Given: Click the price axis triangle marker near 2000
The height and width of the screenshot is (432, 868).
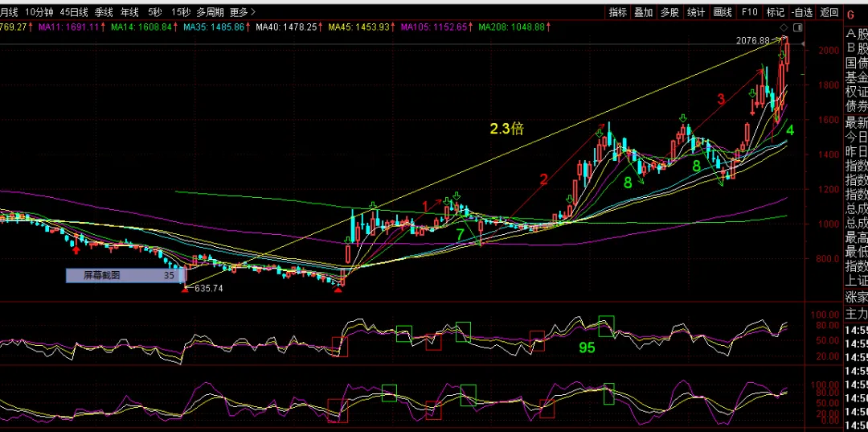Looking at the screenshot, I should 803,43.
